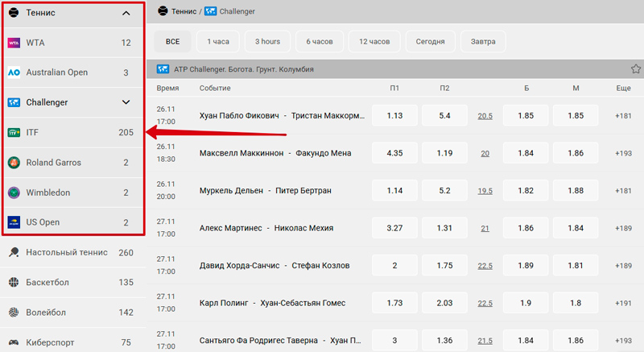Click the US Open logo icon
Screen dimensions: 644x352
(x=14, y=222)
